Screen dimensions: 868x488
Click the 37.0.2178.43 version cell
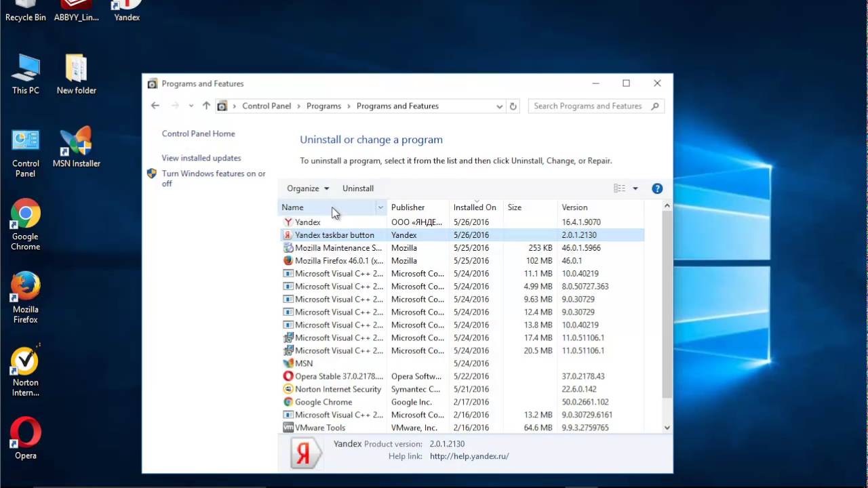(583, 376)
